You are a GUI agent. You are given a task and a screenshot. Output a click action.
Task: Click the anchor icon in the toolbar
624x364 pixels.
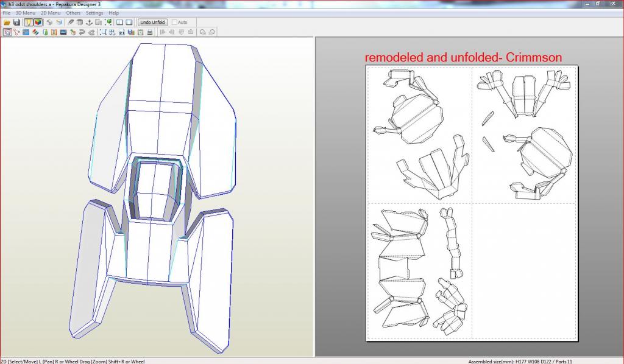[88, 23]
